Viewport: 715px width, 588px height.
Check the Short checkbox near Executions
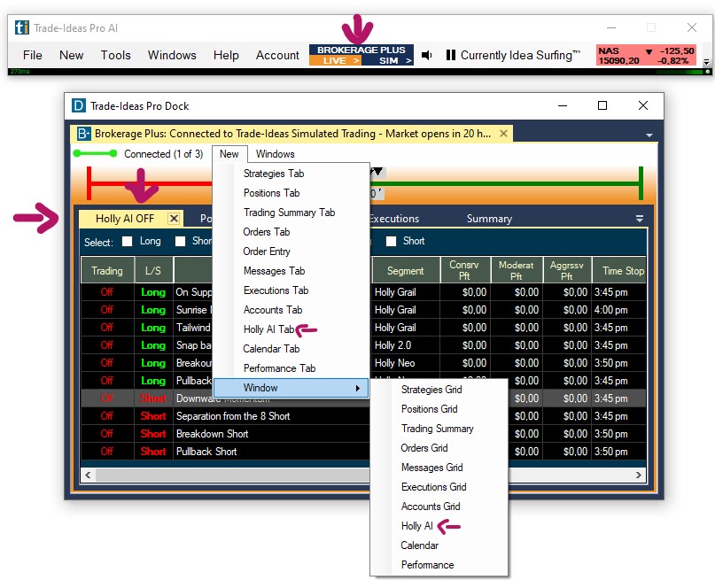click(392, 241)
